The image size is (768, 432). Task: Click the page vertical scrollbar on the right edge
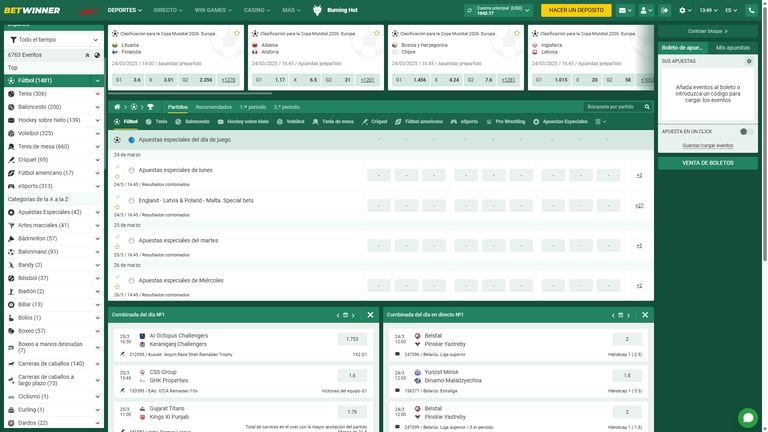[765, 132]
